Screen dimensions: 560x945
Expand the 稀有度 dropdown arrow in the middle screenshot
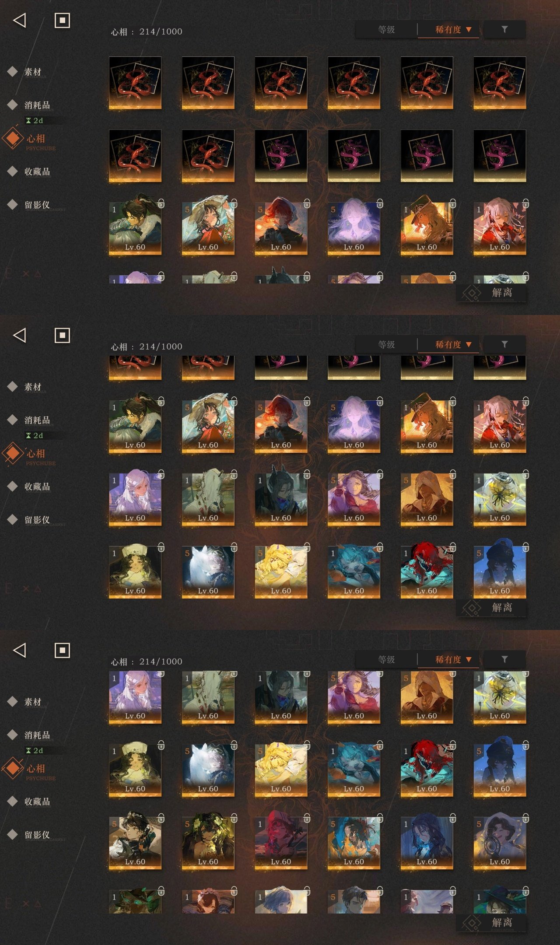tap(469, 345)
